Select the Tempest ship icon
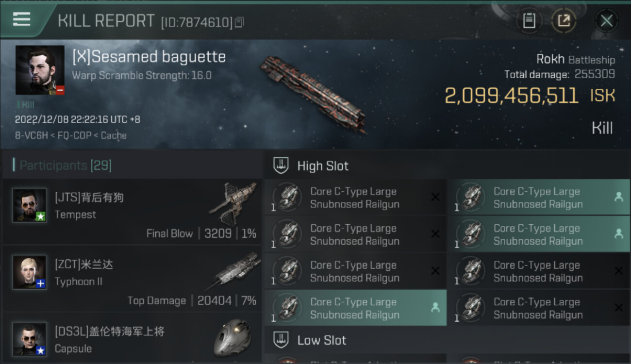The image size is (631, 364). coord(232,203)
